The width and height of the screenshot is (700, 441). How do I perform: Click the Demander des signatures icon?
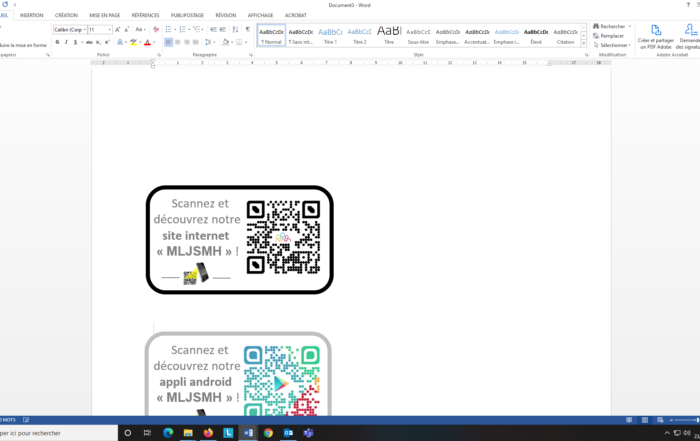click(x=688, y=37)
